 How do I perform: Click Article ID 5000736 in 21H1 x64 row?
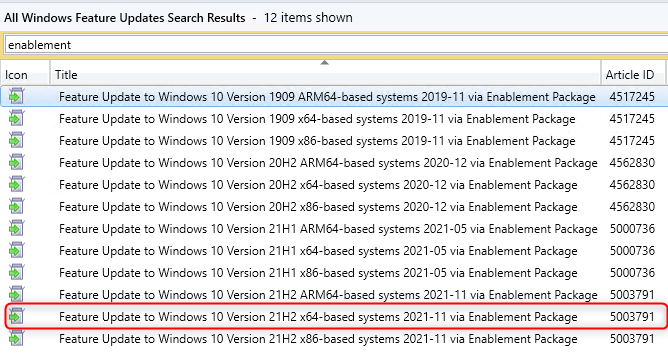pos(632,251)
